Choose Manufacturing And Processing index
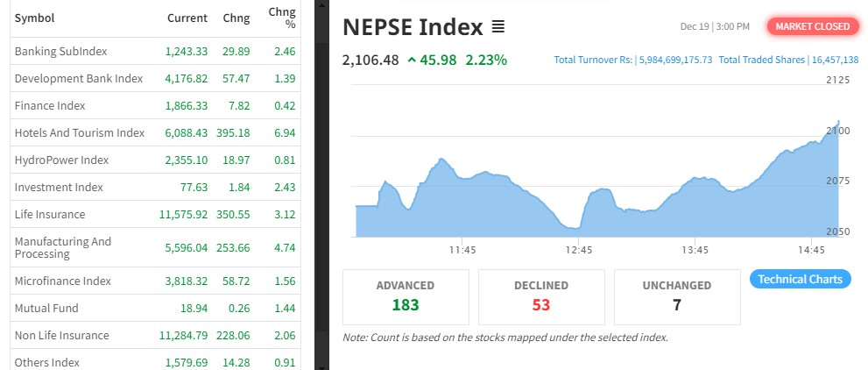868x370 pixels. click(63, 247)
